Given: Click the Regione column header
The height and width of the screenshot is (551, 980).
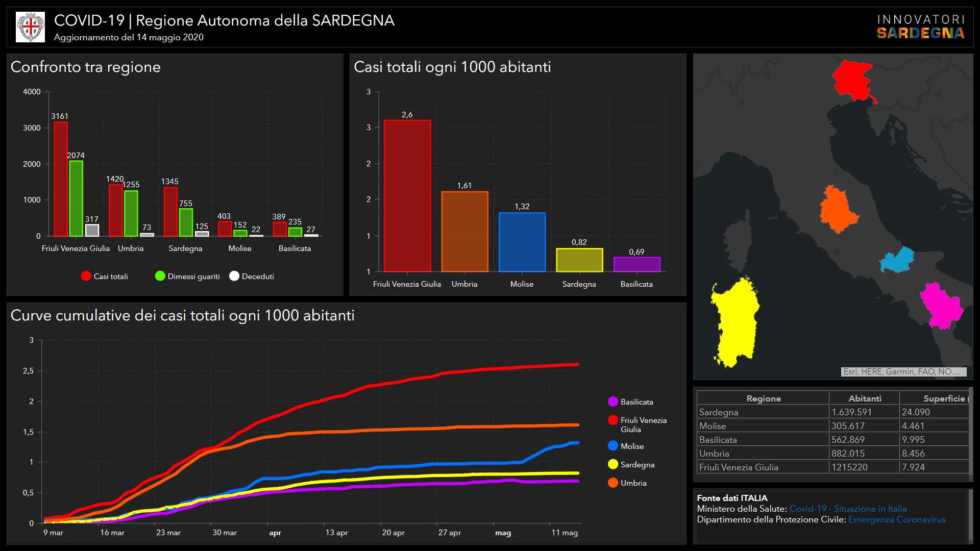Looking at the screenshot, I should (x=763, y=398).
